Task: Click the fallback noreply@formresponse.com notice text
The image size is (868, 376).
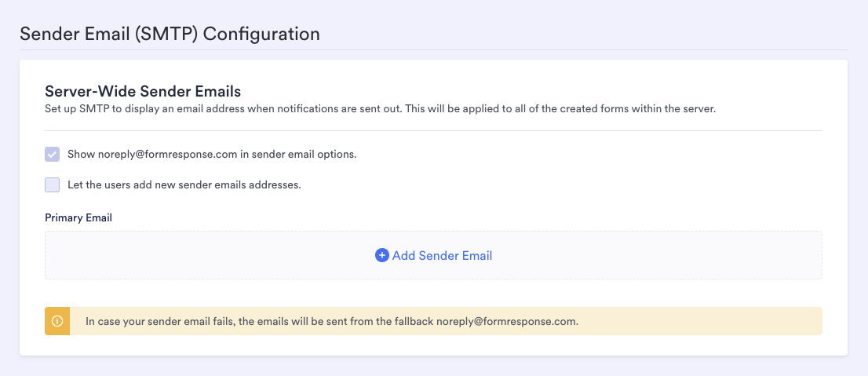Action: coord(332,321)
